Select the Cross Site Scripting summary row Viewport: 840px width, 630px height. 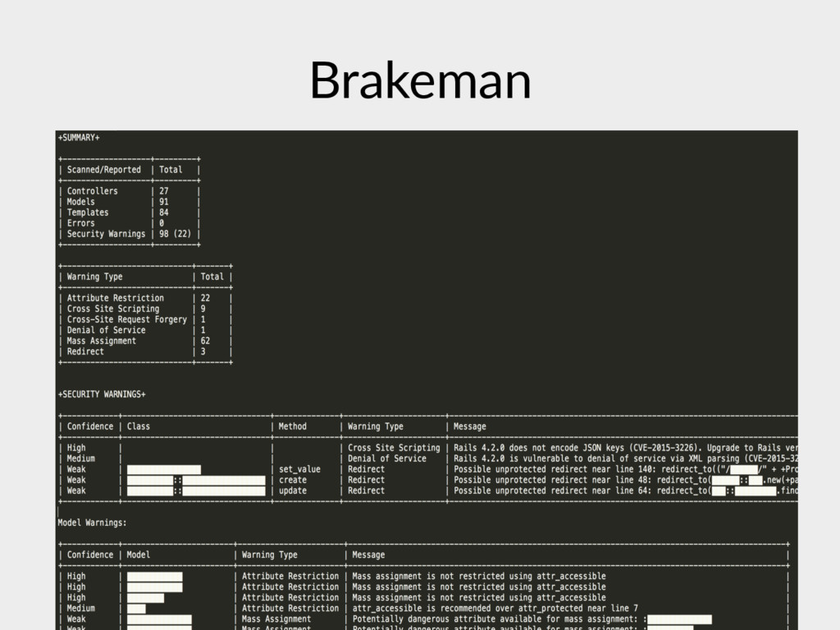pyautogui.click(x=145, y=308)
